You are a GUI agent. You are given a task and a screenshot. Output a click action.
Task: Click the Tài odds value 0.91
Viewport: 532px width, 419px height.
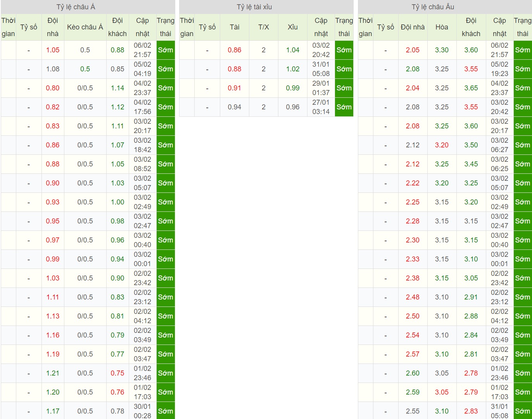click(235, 88)
